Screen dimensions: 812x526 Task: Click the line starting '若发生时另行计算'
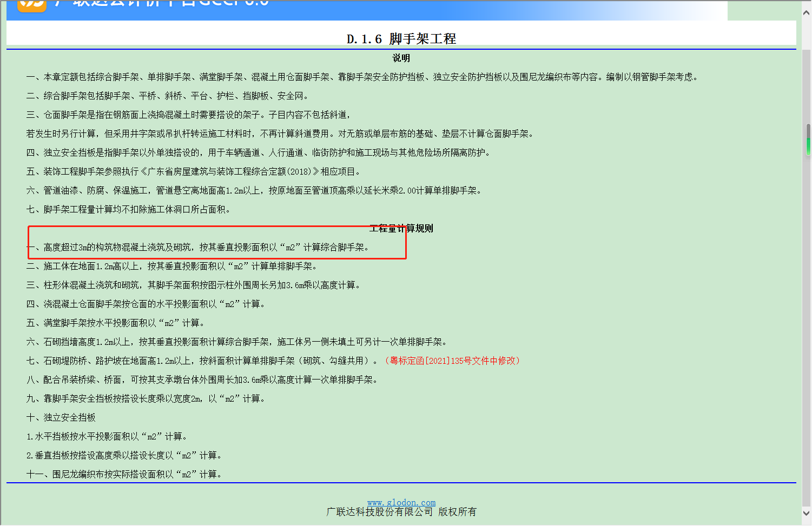pyautogui.click(x=281, y=134)
